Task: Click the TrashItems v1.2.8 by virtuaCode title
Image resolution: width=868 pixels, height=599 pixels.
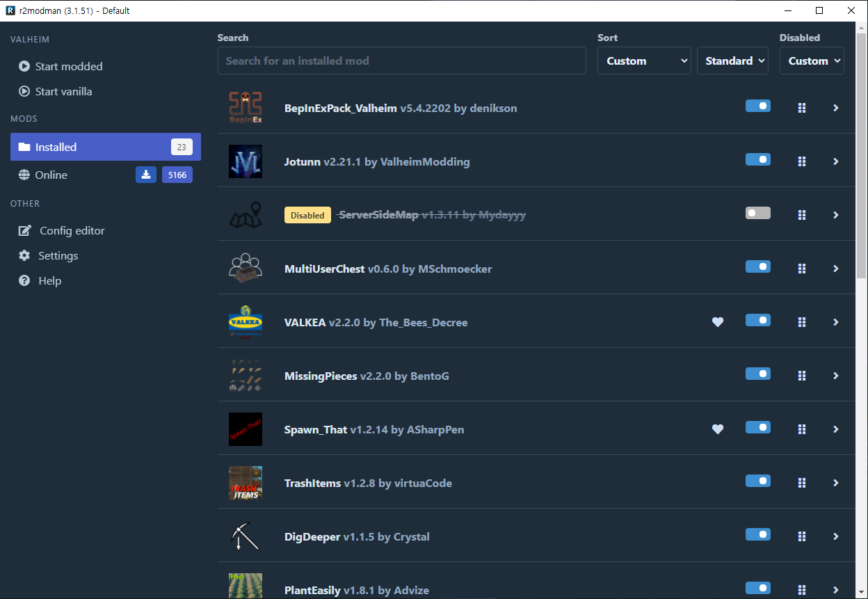Action: pyautogui.click(x=368, y=483)
